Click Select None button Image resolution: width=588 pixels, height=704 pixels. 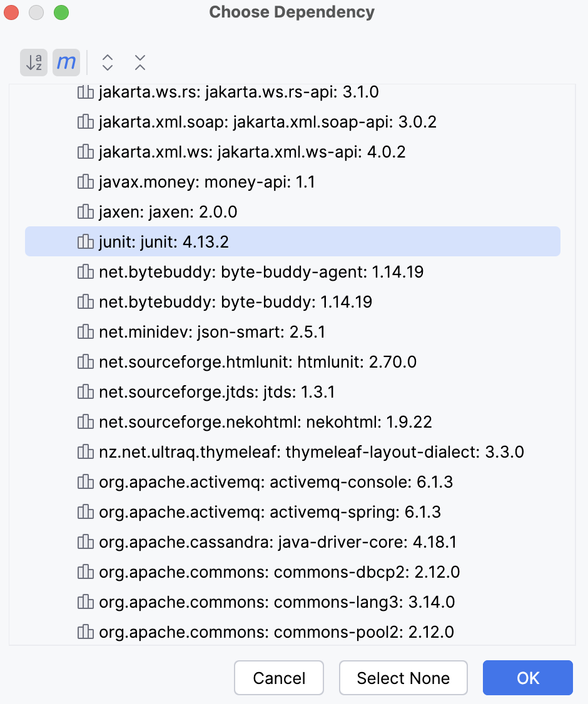click(x=403, y=678)
